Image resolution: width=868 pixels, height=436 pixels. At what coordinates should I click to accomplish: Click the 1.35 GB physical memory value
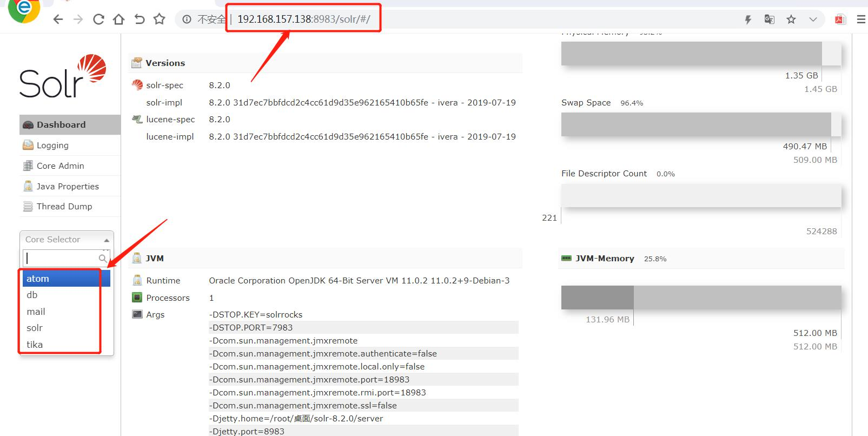pos(801,75)
